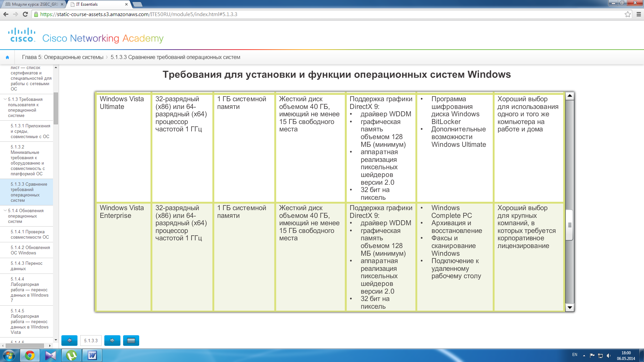Reload the current page
Image resolution: width=644 pixels, height=362 pixels.
point(25,14)
